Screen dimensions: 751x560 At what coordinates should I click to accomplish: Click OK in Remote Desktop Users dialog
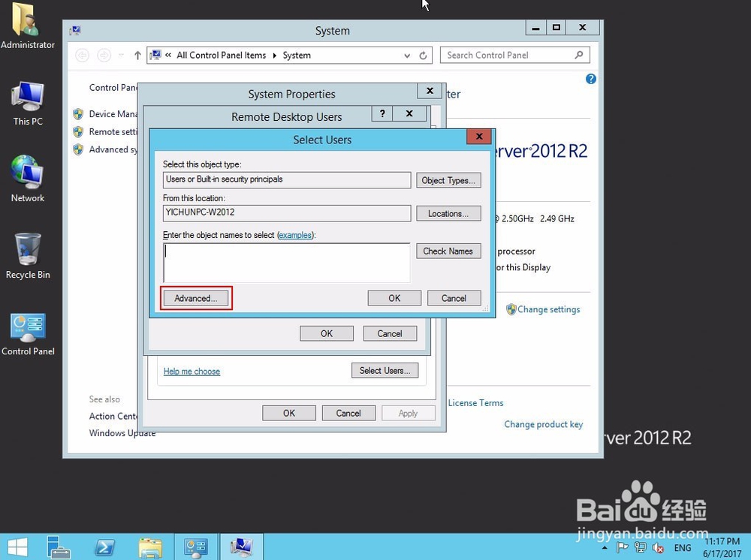click(327, 333)
